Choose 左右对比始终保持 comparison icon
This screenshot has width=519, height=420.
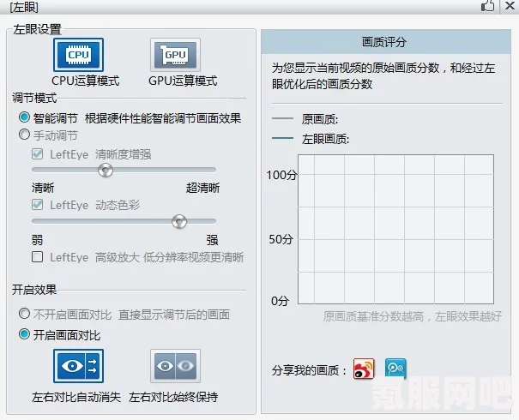[175, 366]
